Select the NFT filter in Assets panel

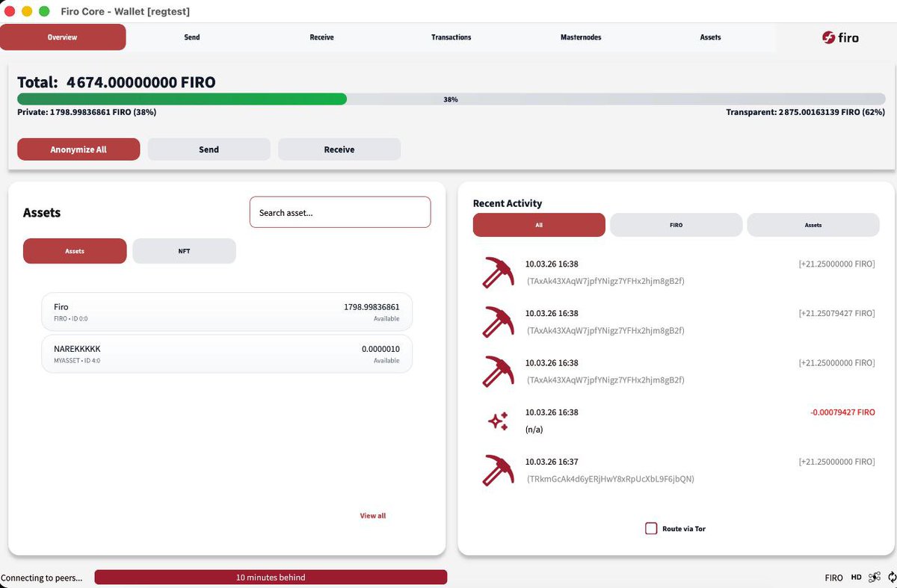point(184,251)
